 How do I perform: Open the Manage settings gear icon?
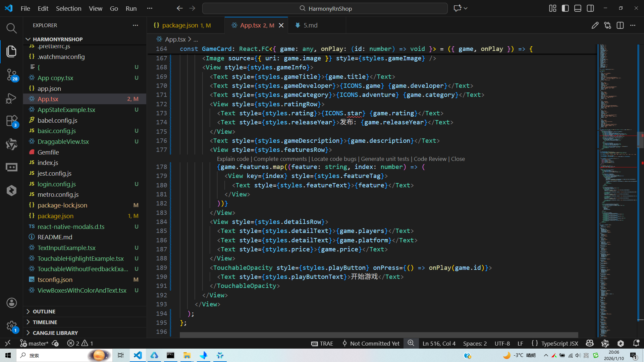pos(11,326)
